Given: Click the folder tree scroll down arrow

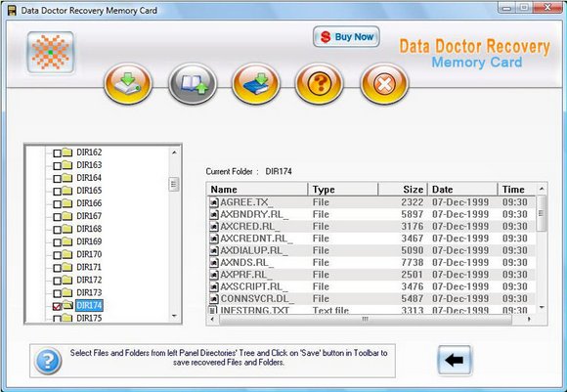Looking at the screenshot, I should click(x=174, y=316).
